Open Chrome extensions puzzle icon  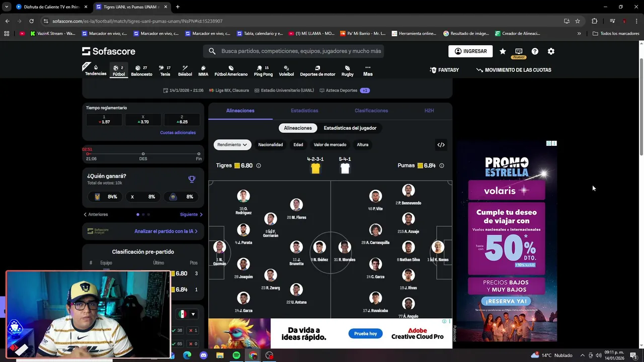pyautogui.click(x=594, y=21)
